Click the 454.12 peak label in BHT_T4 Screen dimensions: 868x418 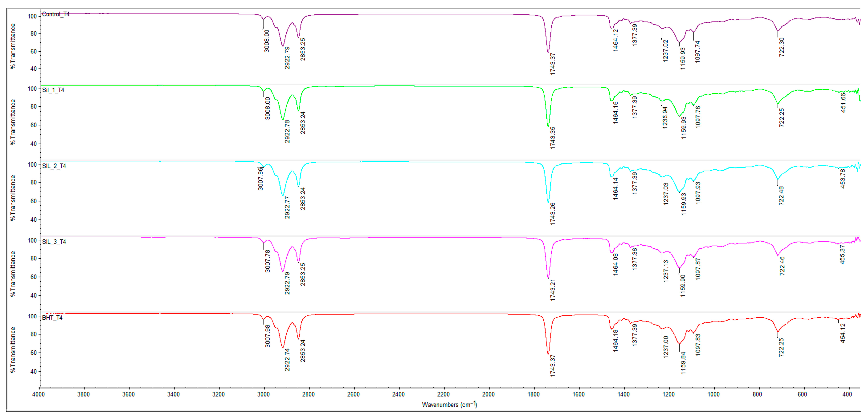click(x=843, y=333)
